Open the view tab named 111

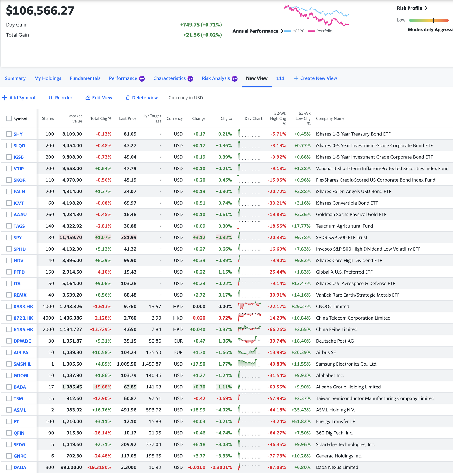click(280, 78)
